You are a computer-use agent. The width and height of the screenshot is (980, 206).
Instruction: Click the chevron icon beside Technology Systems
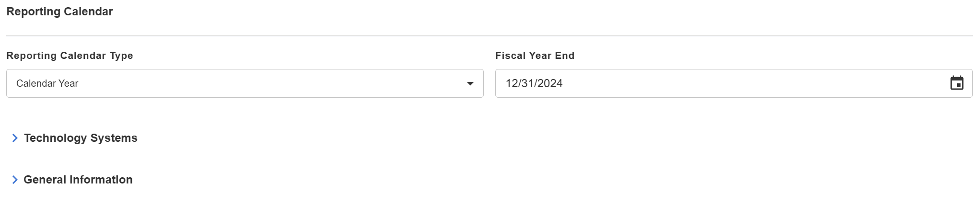click(x=15, y=138)
